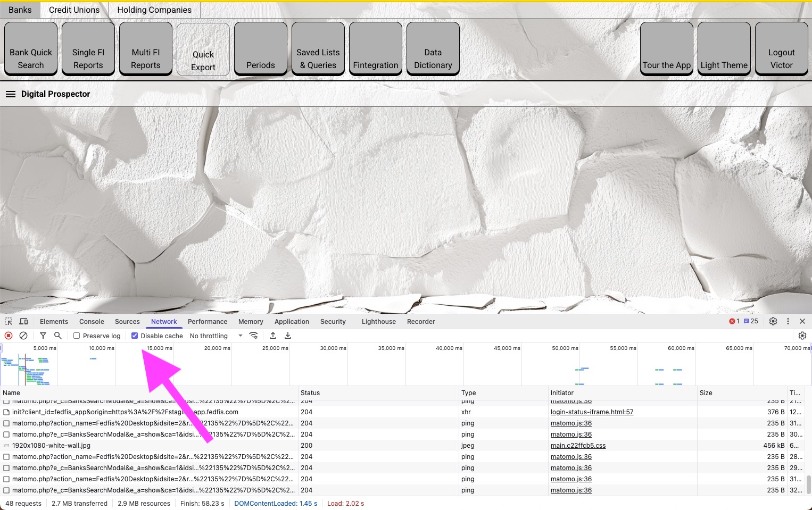Click the Bank Quick Search button

click(x=30, y=48)
